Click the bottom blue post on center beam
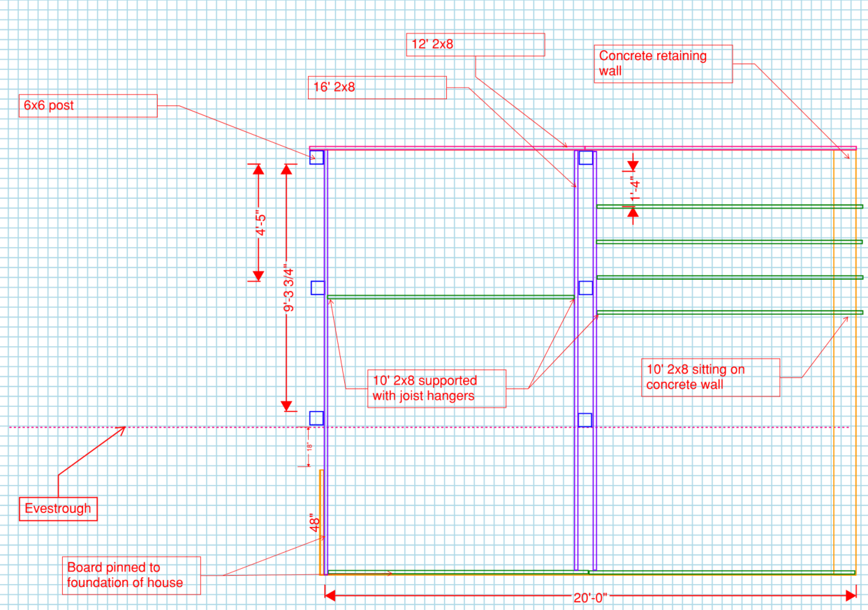 (x=585, y=420)
